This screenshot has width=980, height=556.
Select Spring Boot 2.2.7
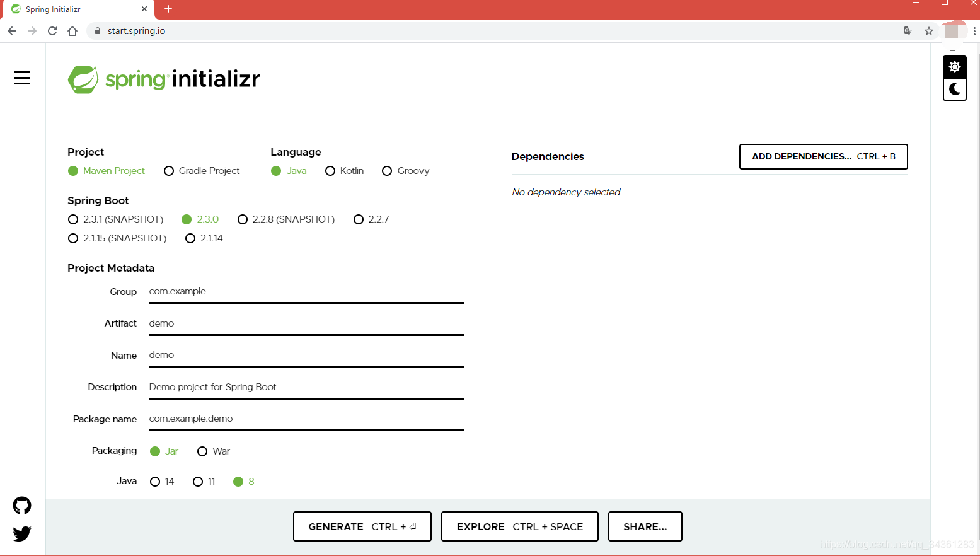click(371, 219)
